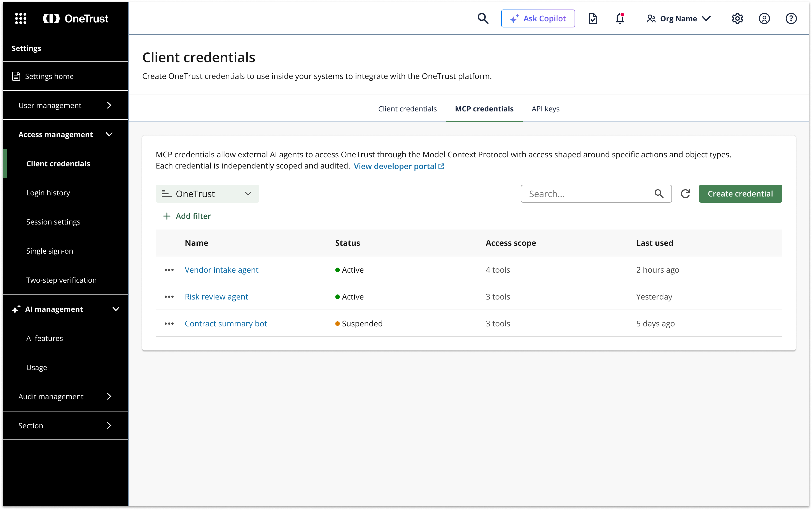The height and width of the screenshot is (510, 812).
Task: Click the Name column header
Action: (196, 243)
